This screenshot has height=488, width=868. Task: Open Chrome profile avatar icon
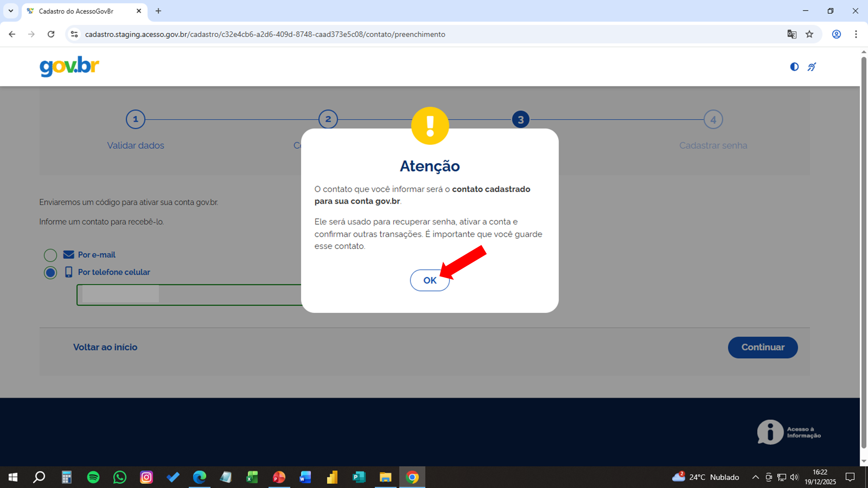[x=836, y=34]
